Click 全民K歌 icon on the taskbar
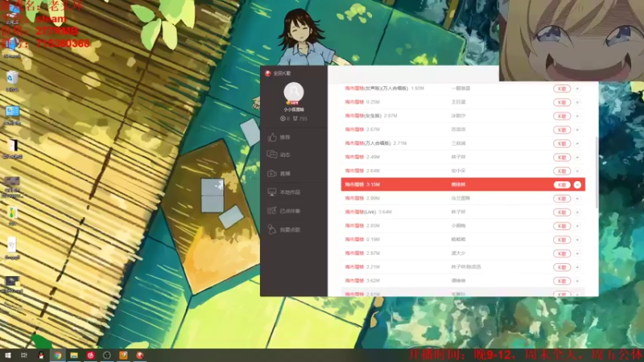The height and width of the screenshot is (362, 644). [x=140, y=356]
